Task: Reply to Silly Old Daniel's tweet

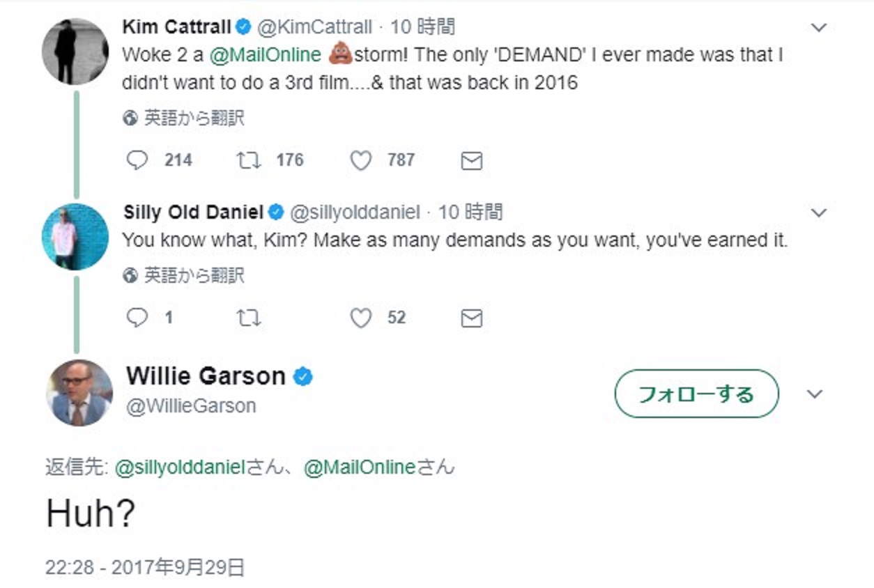Action: 137,318
